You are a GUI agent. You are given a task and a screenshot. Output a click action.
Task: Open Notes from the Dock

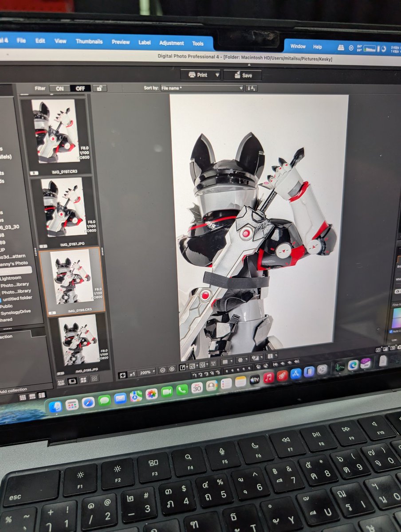tap(240, 381)
